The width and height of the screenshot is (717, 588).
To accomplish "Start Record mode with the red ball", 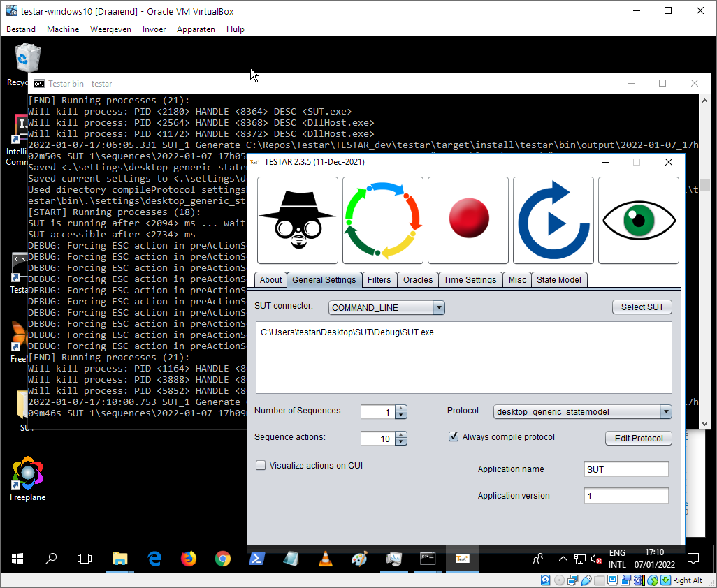I will click(x=468, y=220).
